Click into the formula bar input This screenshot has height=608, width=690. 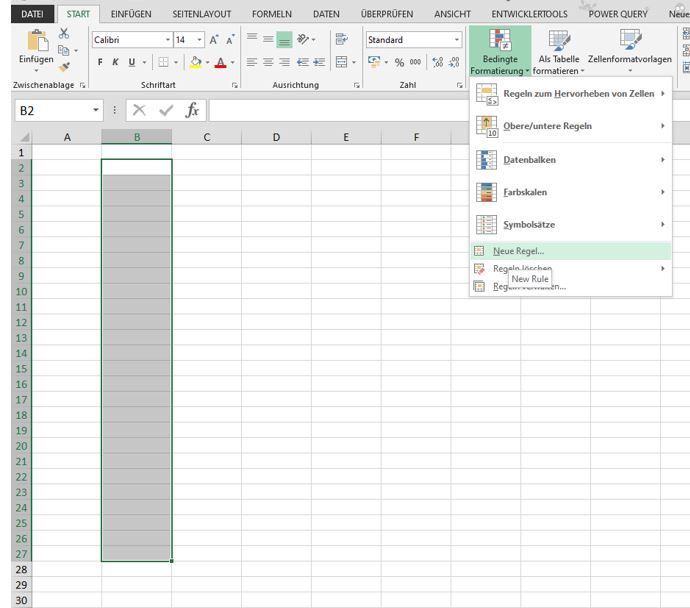click(339, 110)
